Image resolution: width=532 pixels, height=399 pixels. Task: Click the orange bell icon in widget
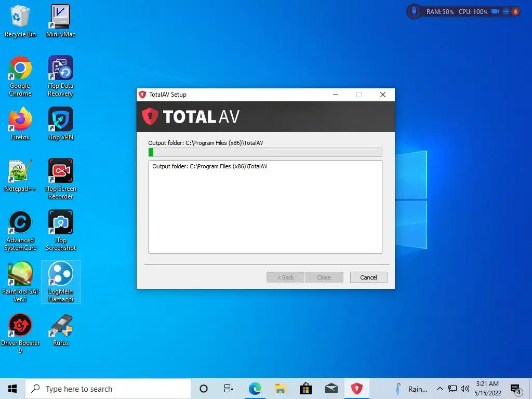[x=515, y=11]
